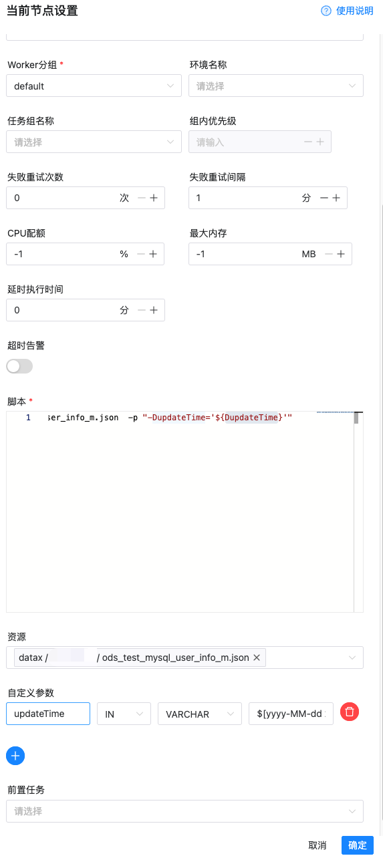Expand the 资源 selection dropdown
The image size is (383, 868).
tap(352, 658)
